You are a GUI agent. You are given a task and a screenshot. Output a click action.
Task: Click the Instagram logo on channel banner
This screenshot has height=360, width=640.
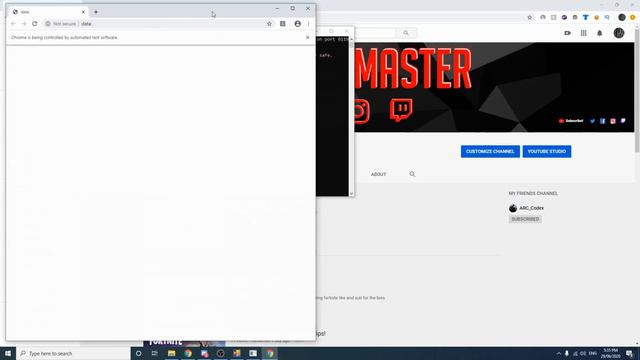tap(361, 111)
